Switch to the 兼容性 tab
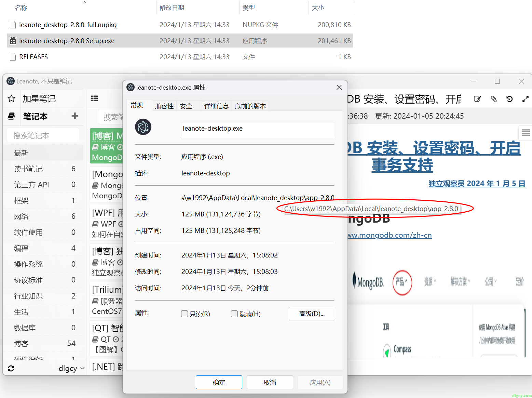Viewport: 532px width, 398px height. [164, 106]
